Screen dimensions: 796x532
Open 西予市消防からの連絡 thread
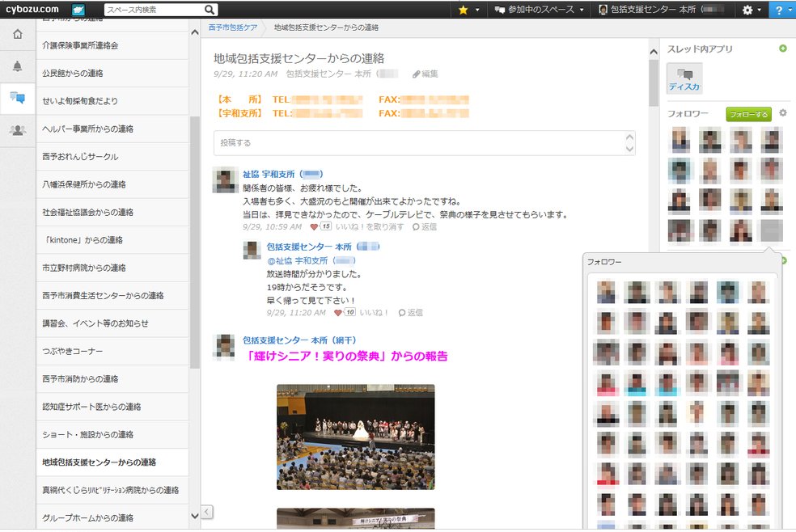click(112, 379)
